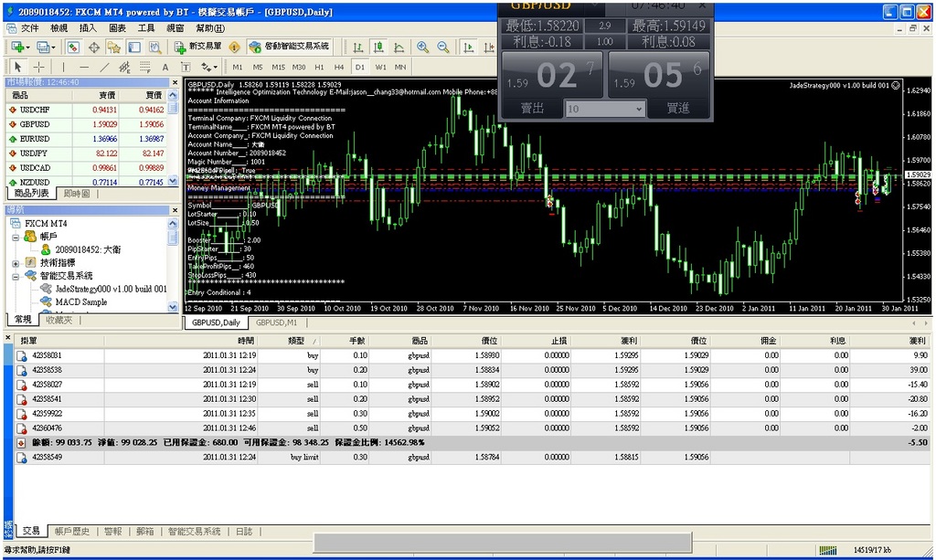Click the 新交易單 new order button

point(197,47)
